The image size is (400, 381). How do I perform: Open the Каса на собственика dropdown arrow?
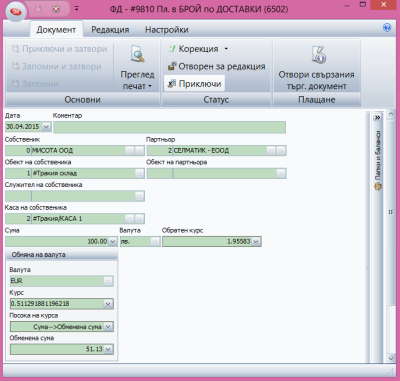[129, 219]
